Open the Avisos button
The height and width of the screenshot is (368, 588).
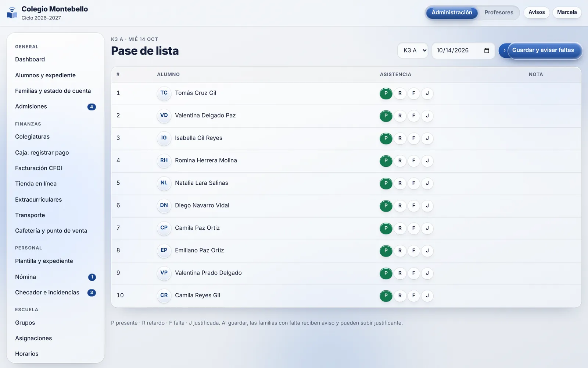pyautogui.click(x=537, y=13)
